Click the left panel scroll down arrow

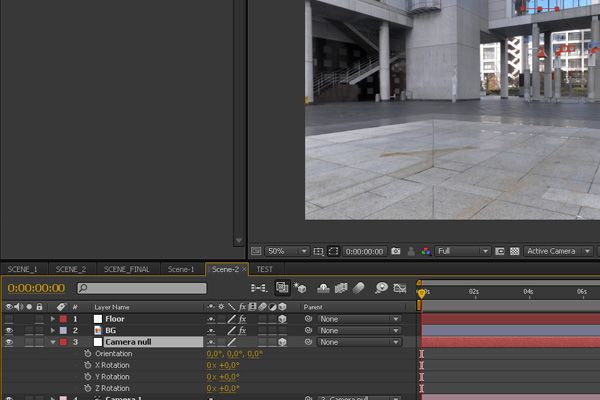(x=239, y=241)
